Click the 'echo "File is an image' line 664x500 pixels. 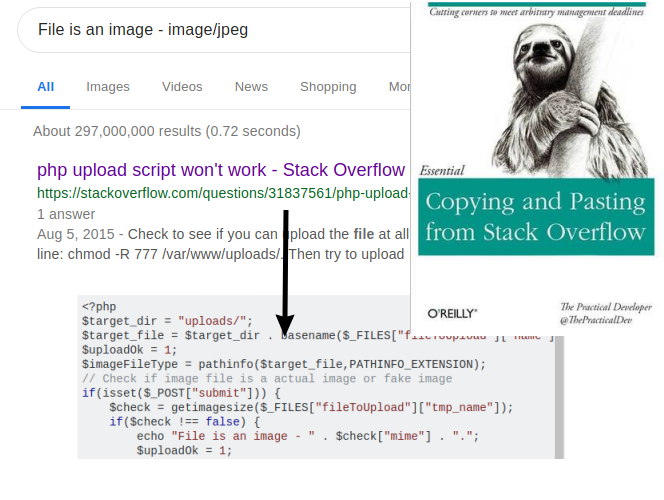(x=308, y=436)
